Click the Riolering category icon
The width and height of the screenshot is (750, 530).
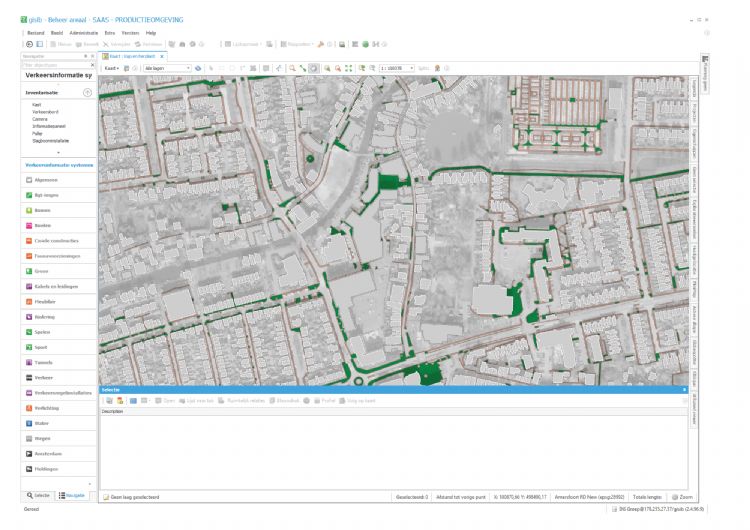(x=27, y=317)
